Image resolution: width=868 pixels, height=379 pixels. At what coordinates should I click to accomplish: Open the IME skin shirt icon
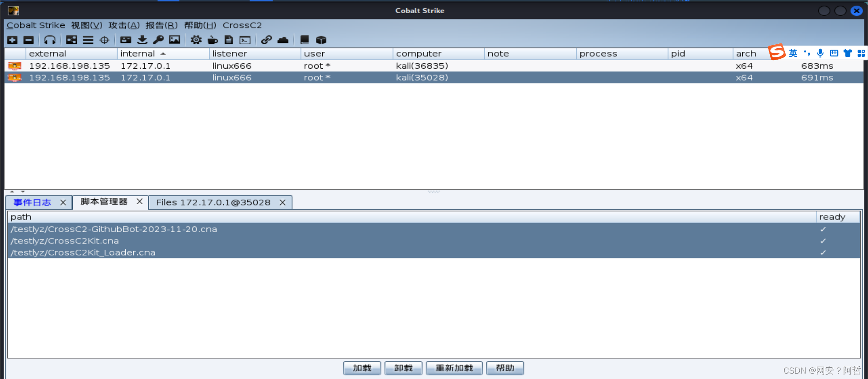pyautogui.click(x=848, y=53)
